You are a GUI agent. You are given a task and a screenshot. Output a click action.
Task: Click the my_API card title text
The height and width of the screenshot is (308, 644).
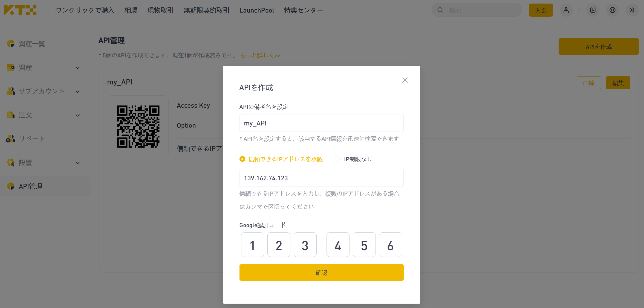120,82
